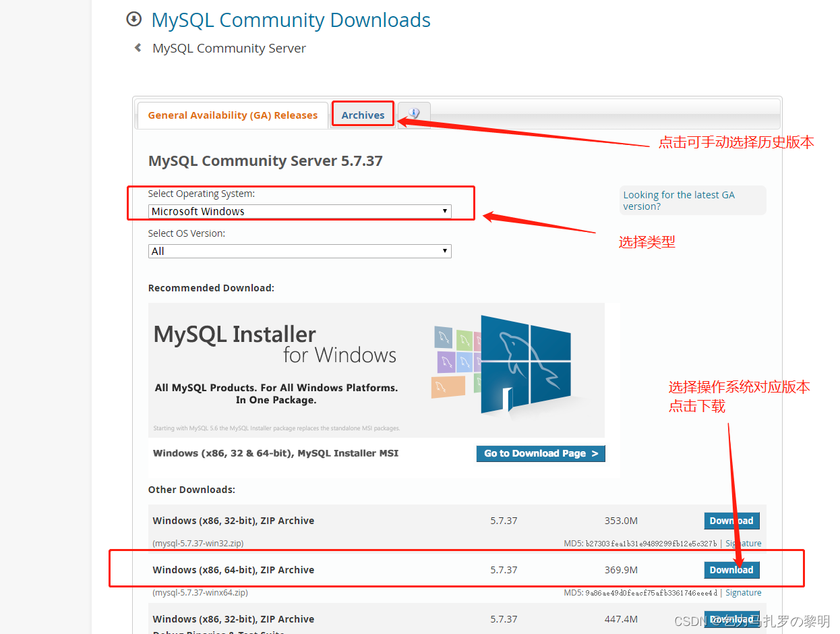Download the 32-bit Debug Binaries ZIP
The height and width of the screenshot is (634, 840).
click(x=731, y=619)
